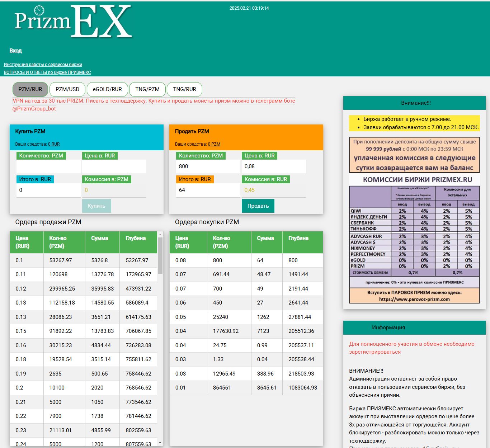
Task: Click sell order price 0.15
Action: pyautogui.click(x=21, y=331)
